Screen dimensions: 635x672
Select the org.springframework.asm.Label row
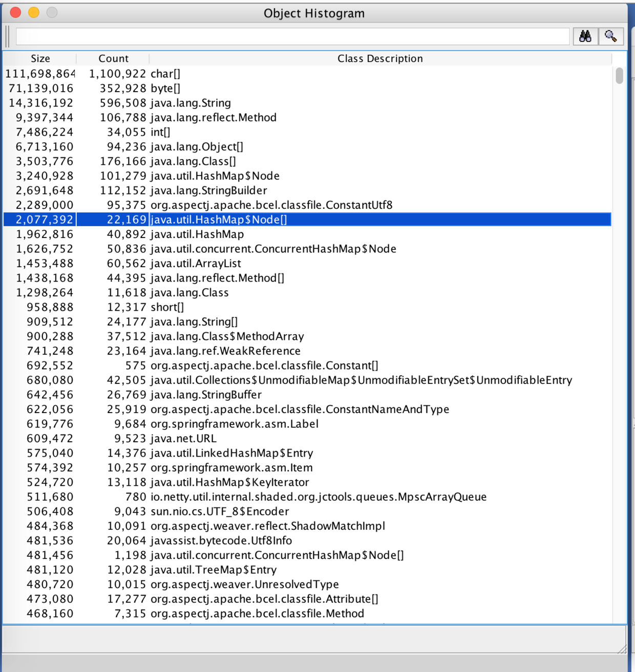pyautogui.click(x=307, y=424)
